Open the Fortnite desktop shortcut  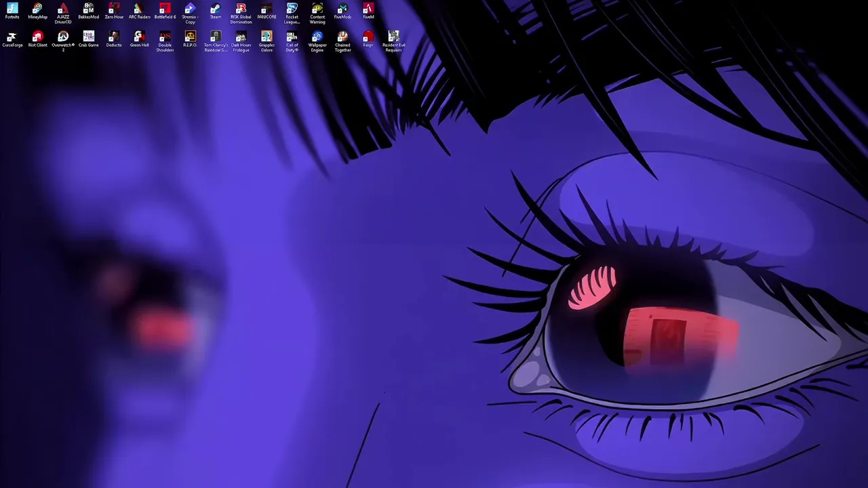click(12, 12)
